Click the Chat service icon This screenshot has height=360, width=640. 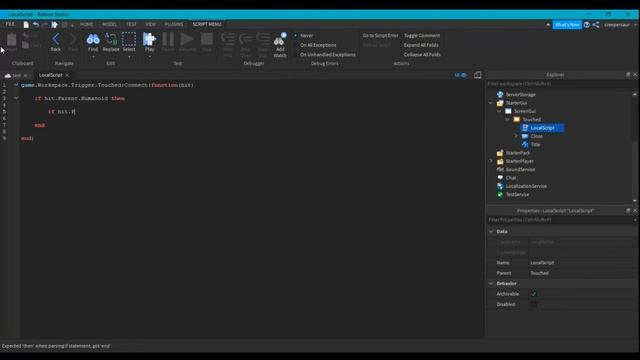[500, 178]
